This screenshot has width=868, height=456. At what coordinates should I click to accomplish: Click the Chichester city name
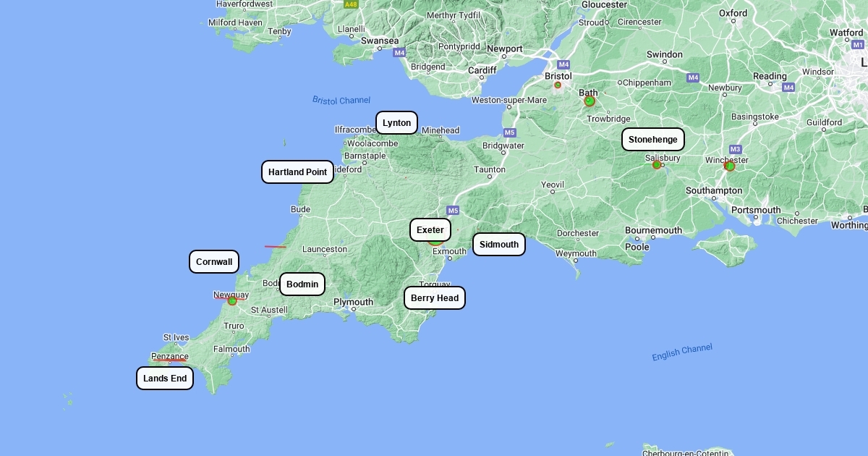797,221
